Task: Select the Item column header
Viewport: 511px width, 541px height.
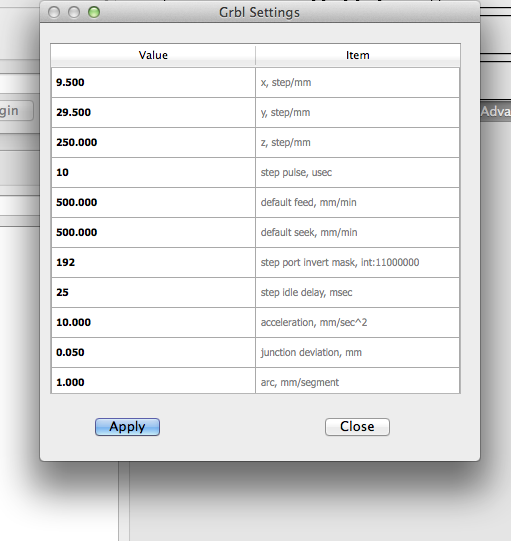Action: coord(358,55)
